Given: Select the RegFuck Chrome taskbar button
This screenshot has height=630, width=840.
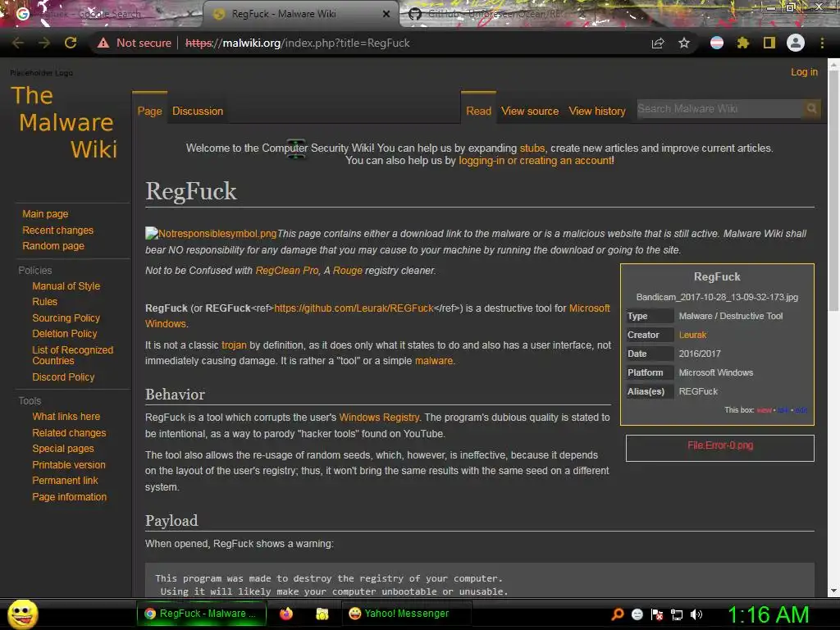Looking at the screenshot, I should [202, 614].
